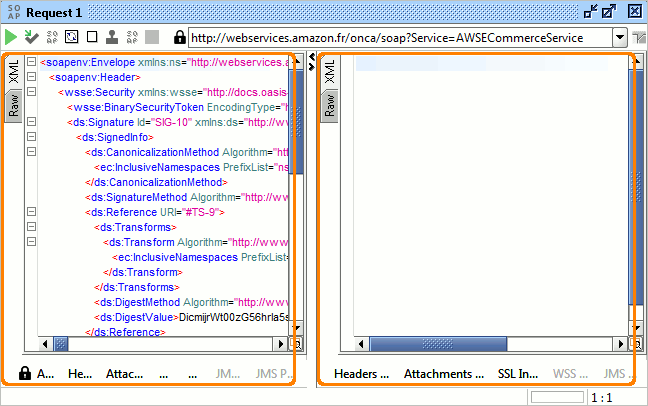Click request vertical scrollbar down arrow
The height and width of the screenshot is (406, 648).
(297, 329)
